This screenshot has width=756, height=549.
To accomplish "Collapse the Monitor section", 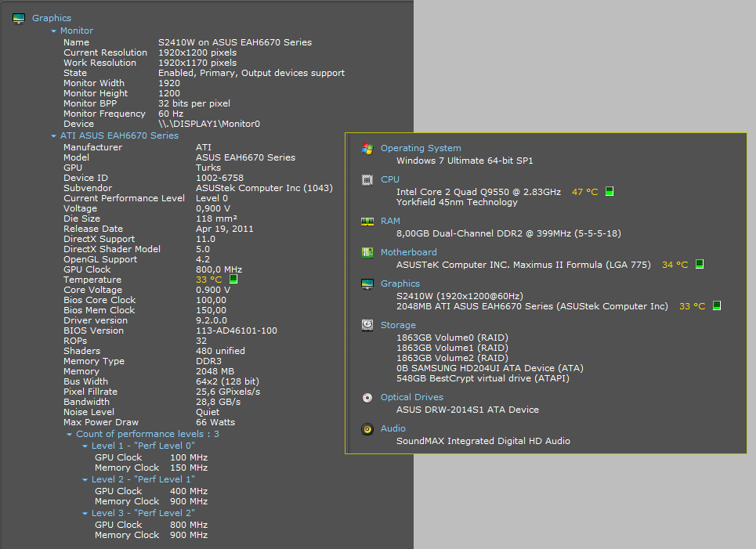I will [x=53, y=31].
